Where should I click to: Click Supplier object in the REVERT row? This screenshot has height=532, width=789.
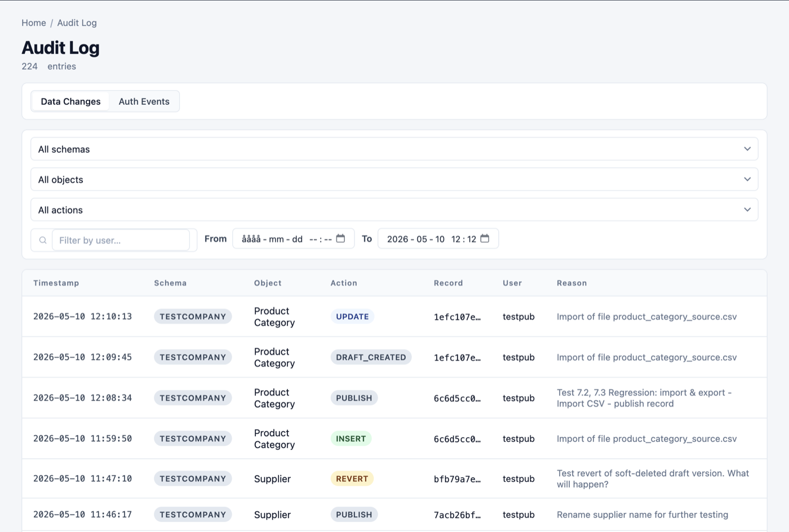pos(272,479)
